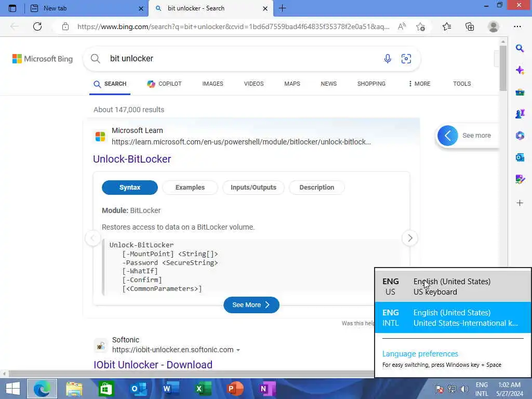
Task: Open File Explorer from taskbar
Action: tap(74, 389)
